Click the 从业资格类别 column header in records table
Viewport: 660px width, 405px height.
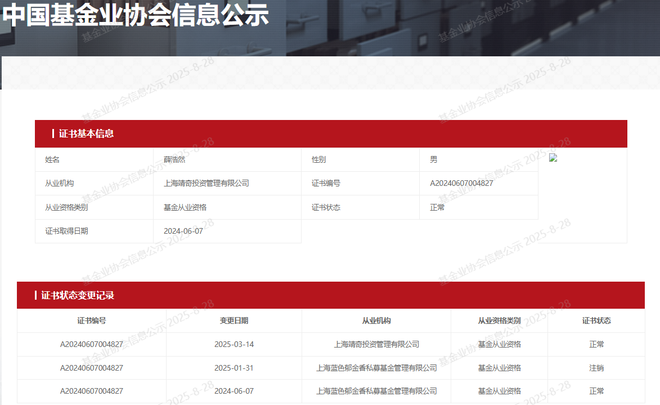499,321
